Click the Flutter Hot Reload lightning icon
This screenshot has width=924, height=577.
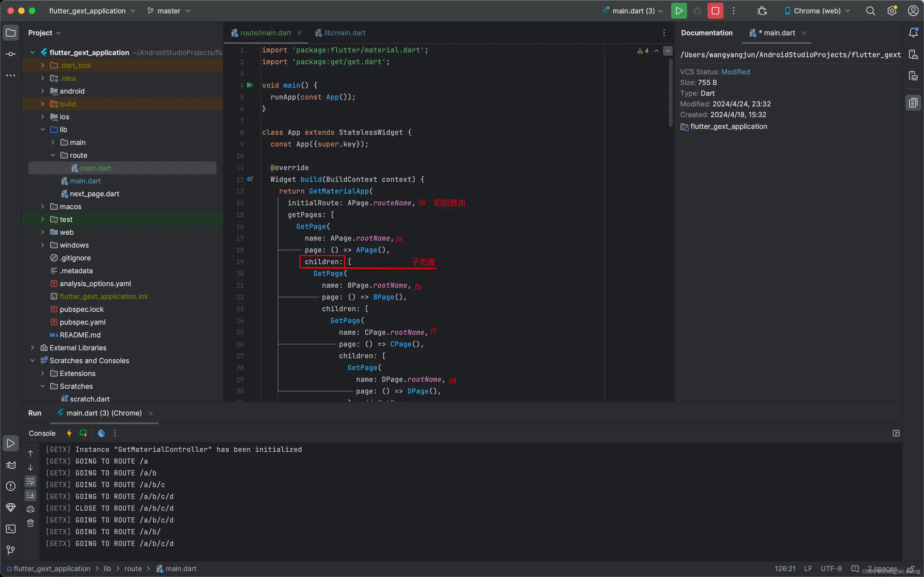[x=69, y=433]
